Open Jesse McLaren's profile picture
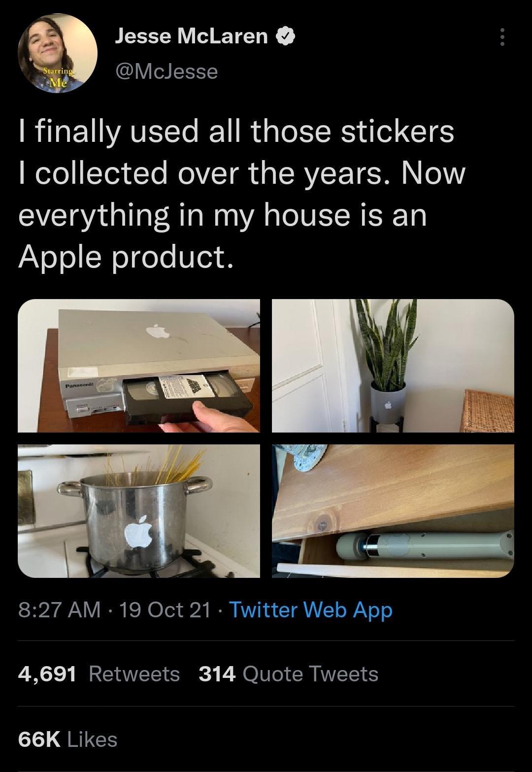532x772 pixels. point(58,53)
